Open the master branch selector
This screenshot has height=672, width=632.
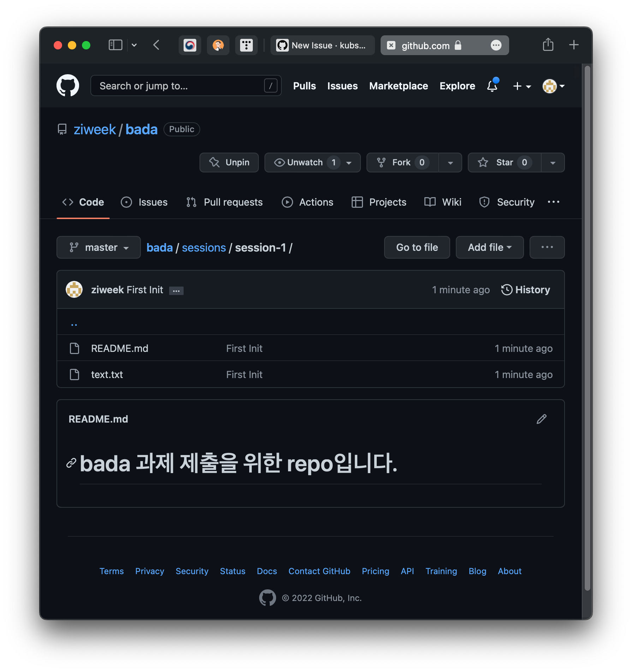(x=99, y=247)
